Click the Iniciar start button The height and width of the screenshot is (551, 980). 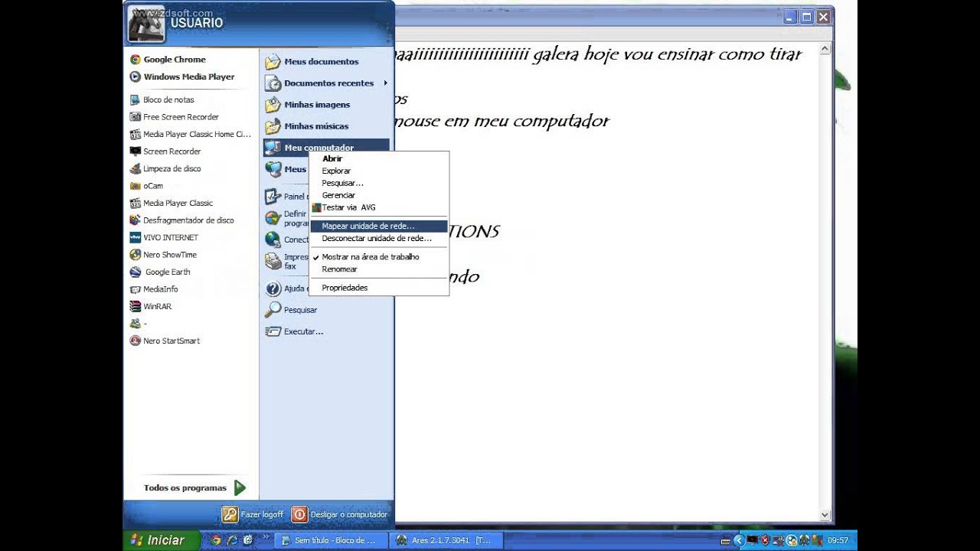tap(161, 540)
